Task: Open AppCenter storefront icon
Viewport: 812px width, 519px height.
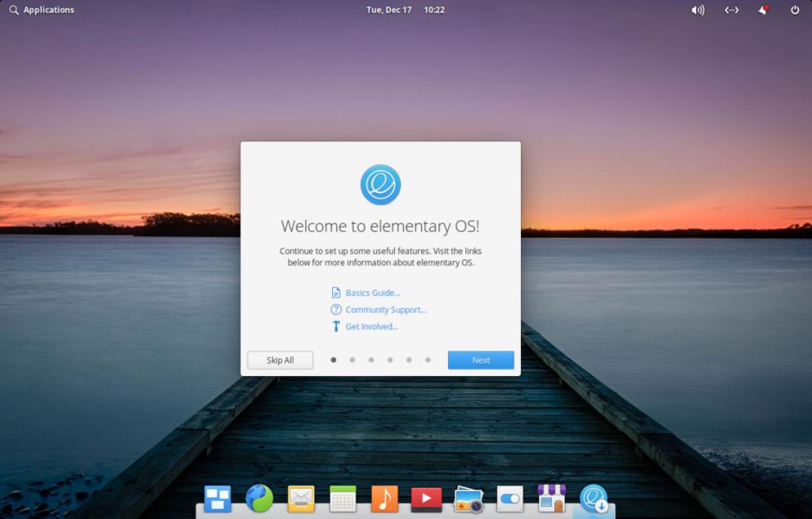Action: (x=552, y=498)
